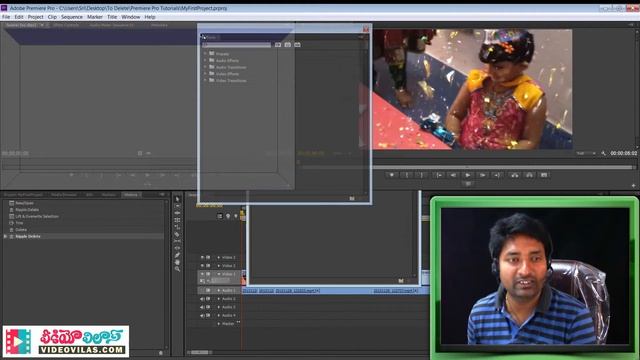This screenshot has height=360, width=640.
Task: Select the Slide tool
Action: tap(177, 248)
